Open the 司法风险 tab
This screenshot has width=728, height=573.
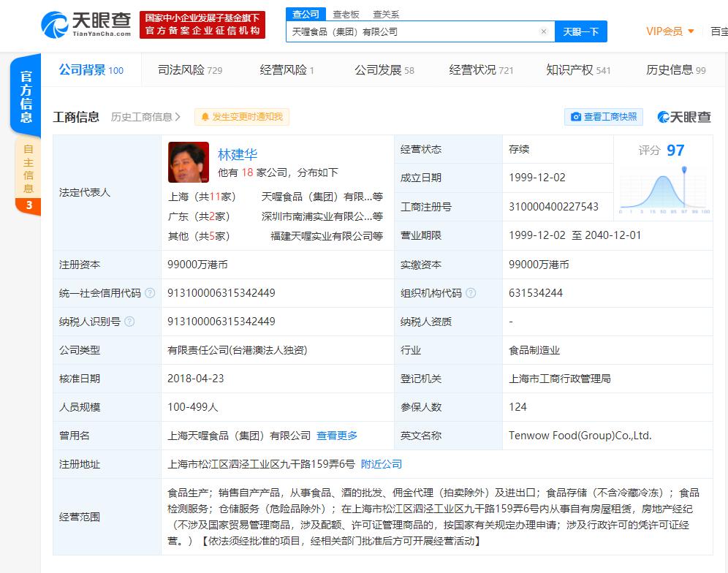pos(190,70)
